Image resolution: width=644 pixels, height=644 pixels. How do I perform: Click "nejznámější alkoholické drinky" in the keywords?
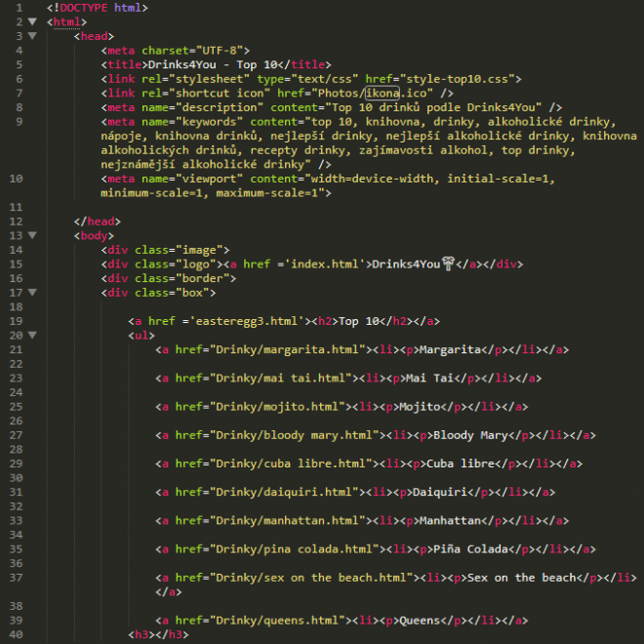point(203,164)
